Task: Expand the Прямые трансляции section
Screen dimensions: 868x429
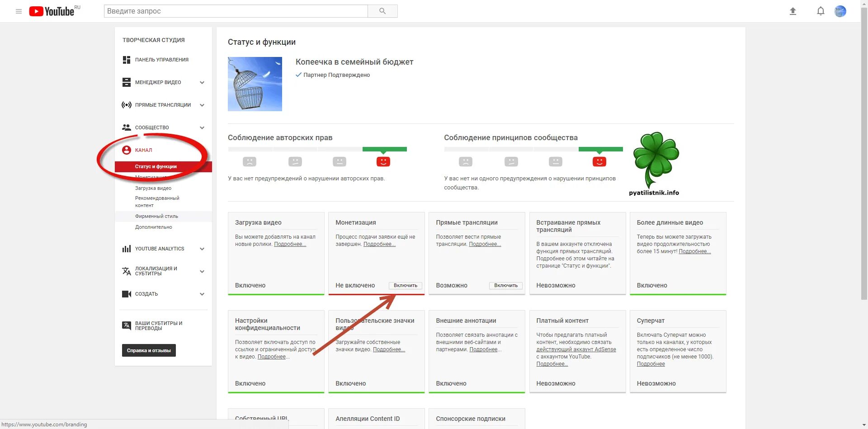Action: coord(202,105)
